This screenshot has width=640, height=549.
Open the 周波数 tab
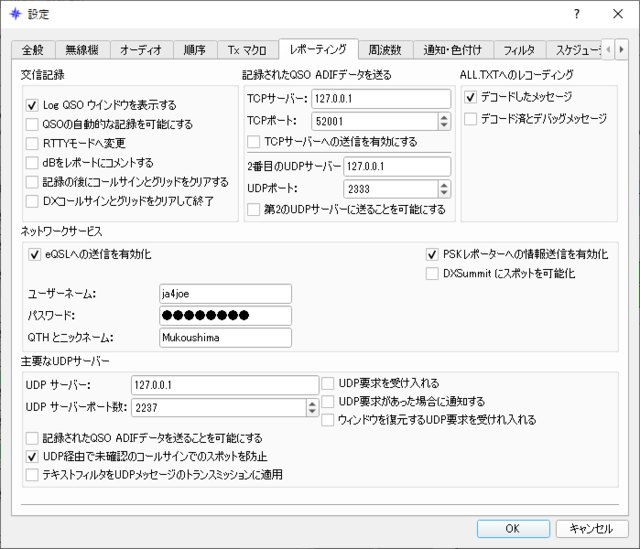click(x=385, y=50)
